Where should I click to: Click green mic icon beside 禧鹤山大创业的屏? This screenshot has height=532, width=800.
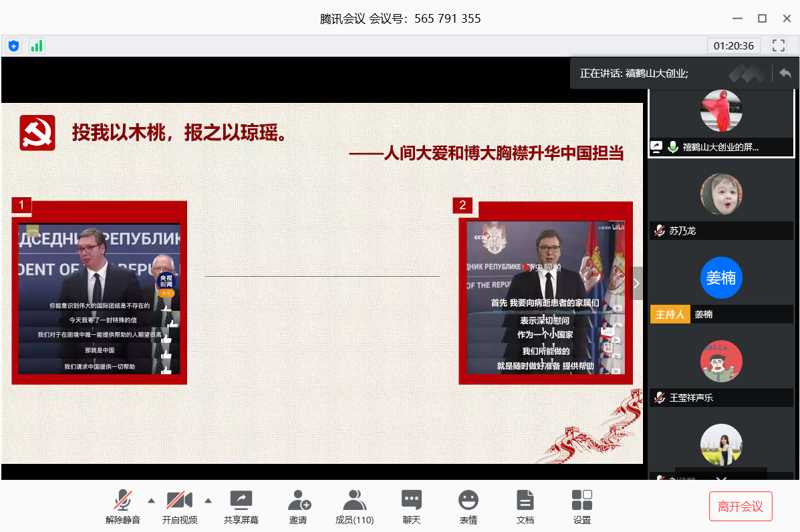click(673, 147)
